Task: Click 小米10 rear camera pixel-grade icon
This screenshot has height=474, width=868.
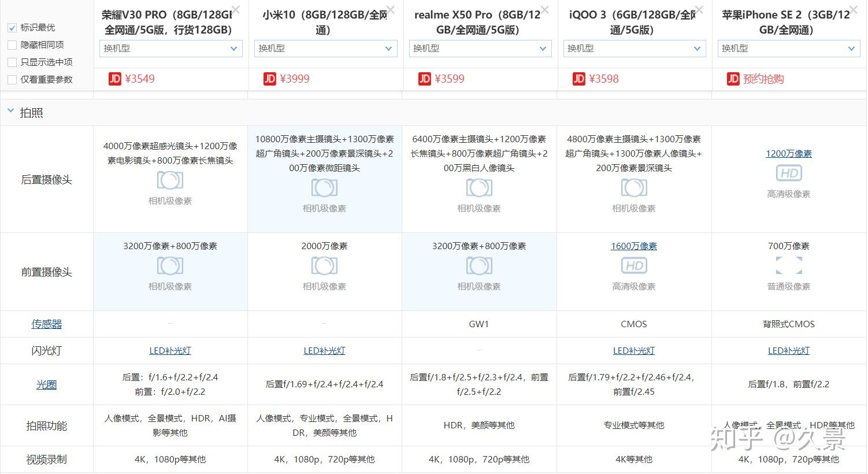Action: [324, 187]
